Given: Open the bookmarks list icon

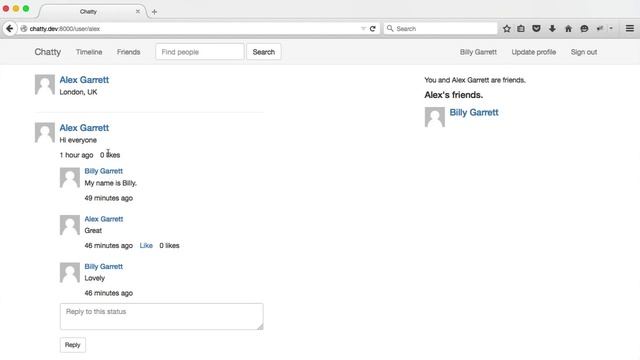Looking at the screenshot, I should tap(521, 29).
